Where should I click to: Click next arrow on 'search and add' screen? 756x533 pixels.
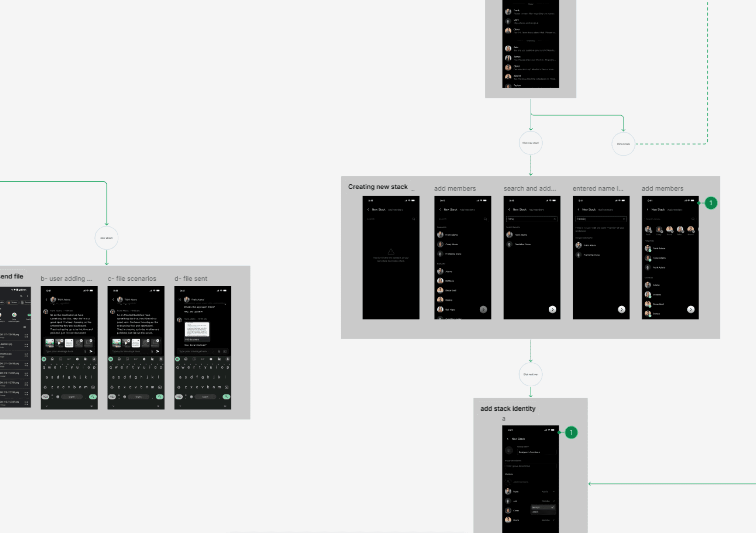click(x=553, y=310)
